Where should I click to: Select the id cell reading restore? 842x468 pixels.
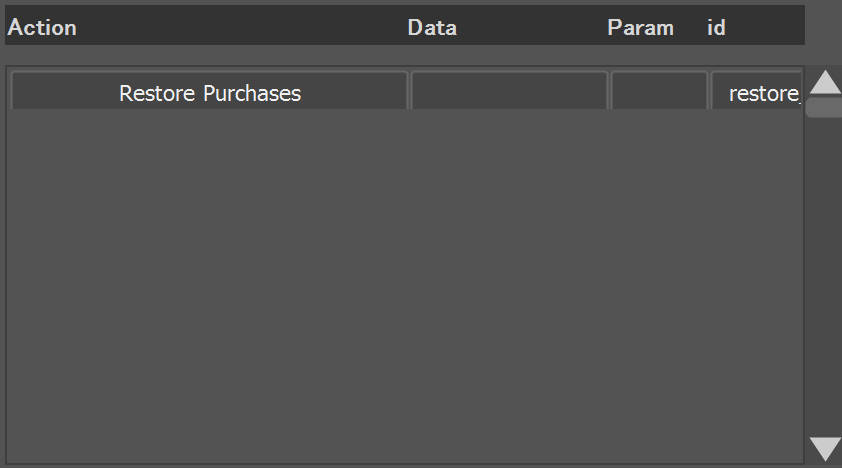point(757,91)
